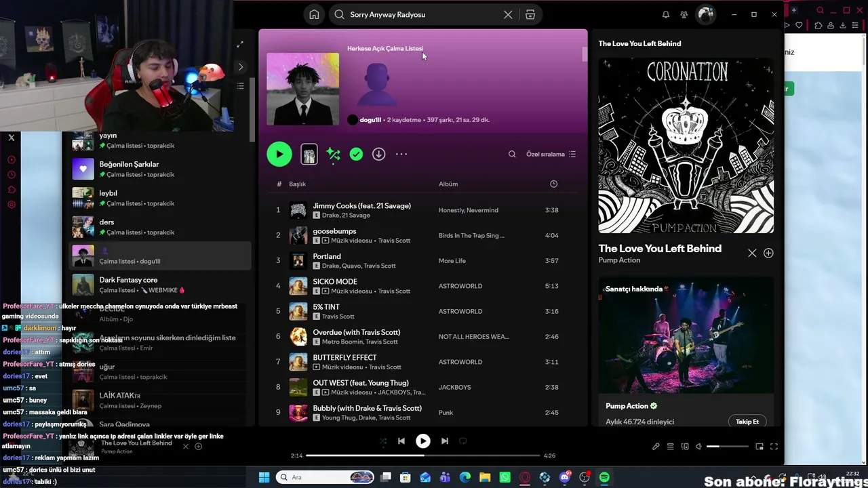Select the Portland track title

click(327, 256)
